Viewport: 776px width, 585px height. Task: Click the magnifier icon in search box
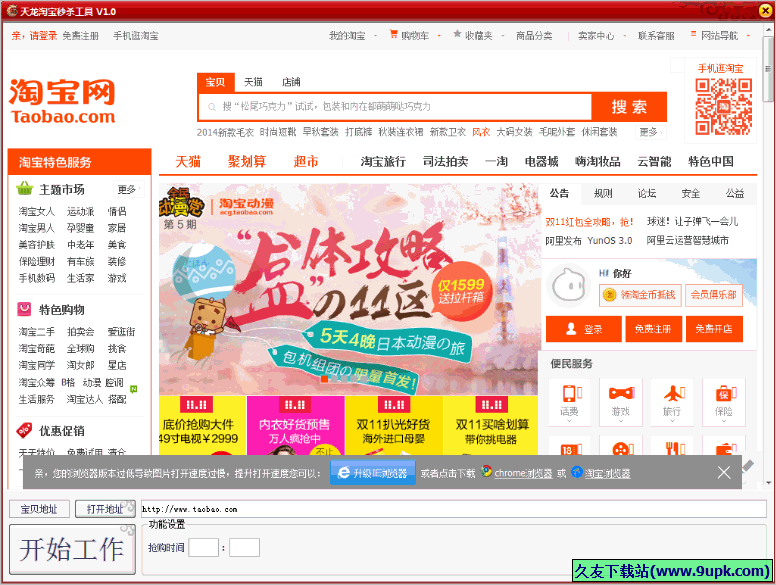coord(212,106)
